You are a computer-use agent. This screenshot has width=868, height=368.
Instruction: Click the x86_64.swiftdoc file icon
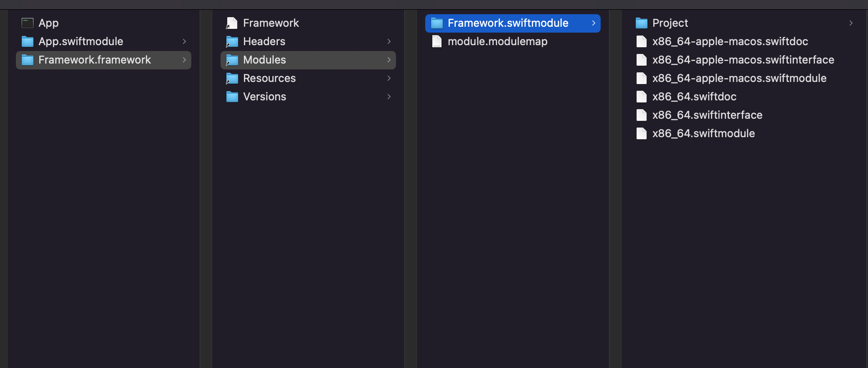(x=642, y=97)
